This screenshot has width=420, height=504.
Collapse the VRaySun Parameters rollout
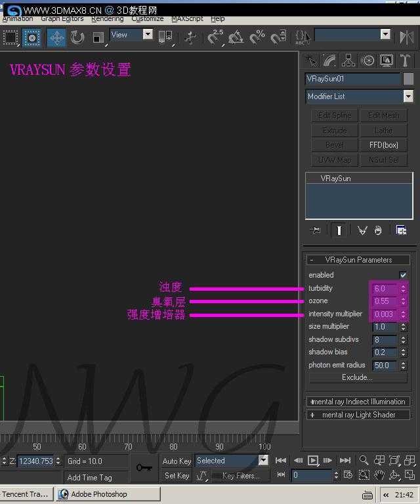click(x=358, y=260)
